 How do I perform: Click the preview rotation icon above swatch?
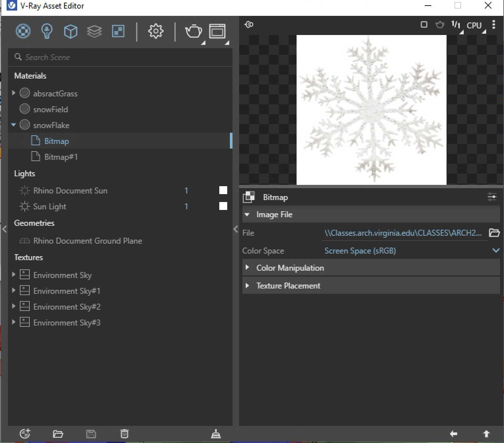pyautogui.click(x=249, y=24)
